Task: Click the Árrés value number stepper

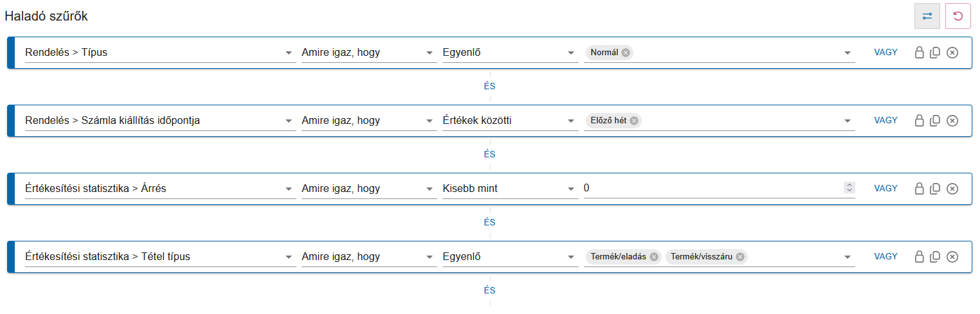Action: click(x=849, y=188)
